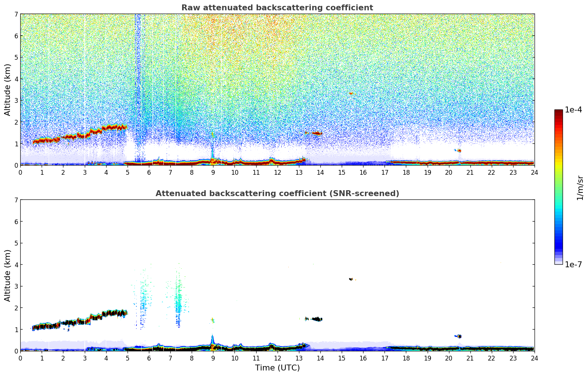Click the 12 hour tick in top plot

[x=277, y=172]
